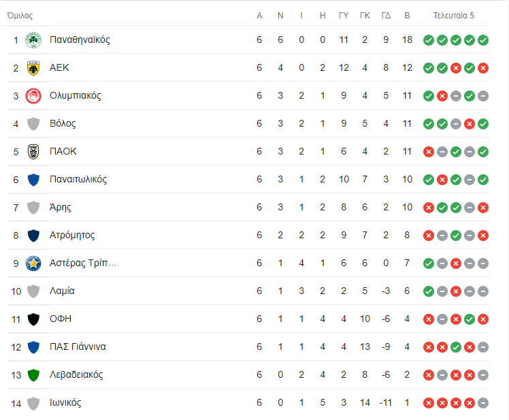Open the Άρης team link
Image resolution: width=509 pixels, height=420 pixels.
tap(61, 207)
